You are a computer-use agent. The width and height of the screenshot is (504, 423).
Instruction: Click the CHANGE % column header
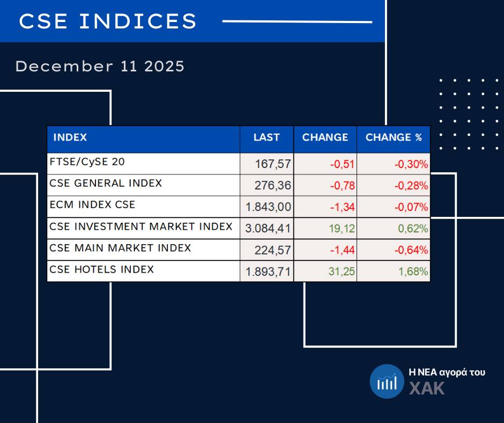[394, 137]
